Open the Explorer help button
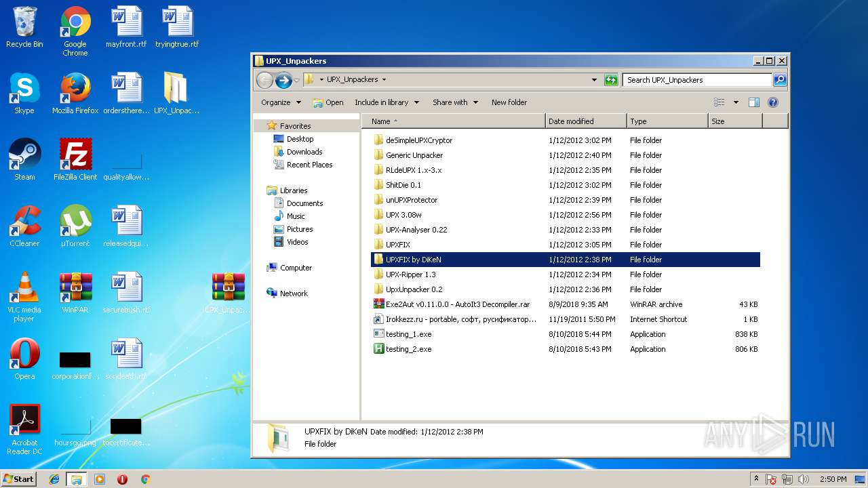 [772, 102]
